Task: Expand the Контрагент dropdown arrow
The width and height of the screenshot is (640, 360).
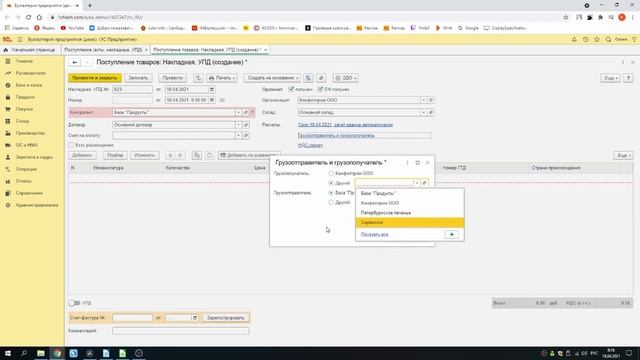Action: pyautogui.click(x=238, y=112)
